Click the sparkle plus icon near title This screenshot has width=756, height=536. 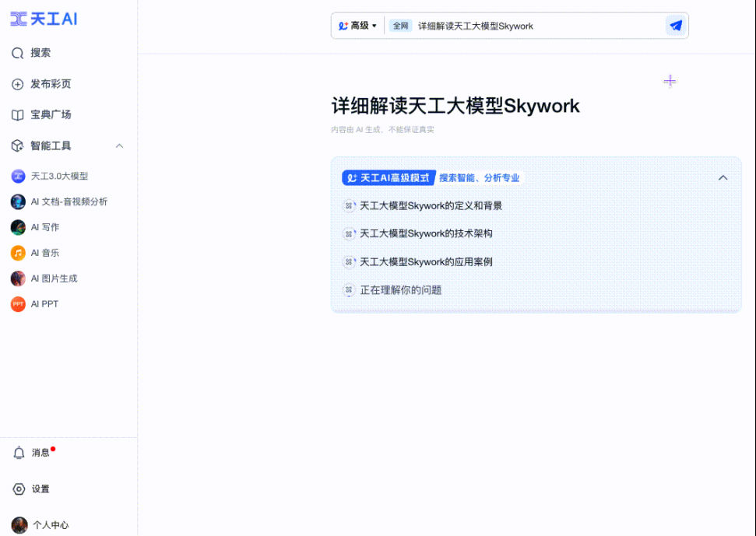click(x=670, y=81)
